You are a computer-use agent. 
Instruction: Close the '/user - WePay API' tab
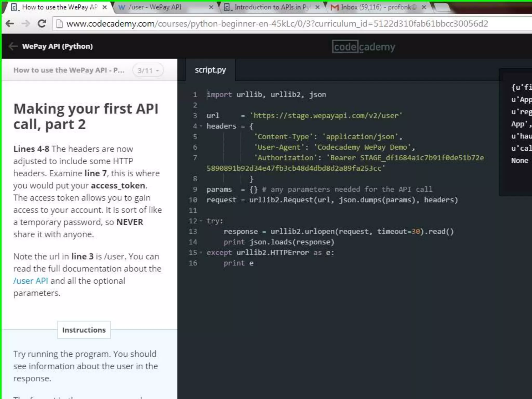coord(211,7)
